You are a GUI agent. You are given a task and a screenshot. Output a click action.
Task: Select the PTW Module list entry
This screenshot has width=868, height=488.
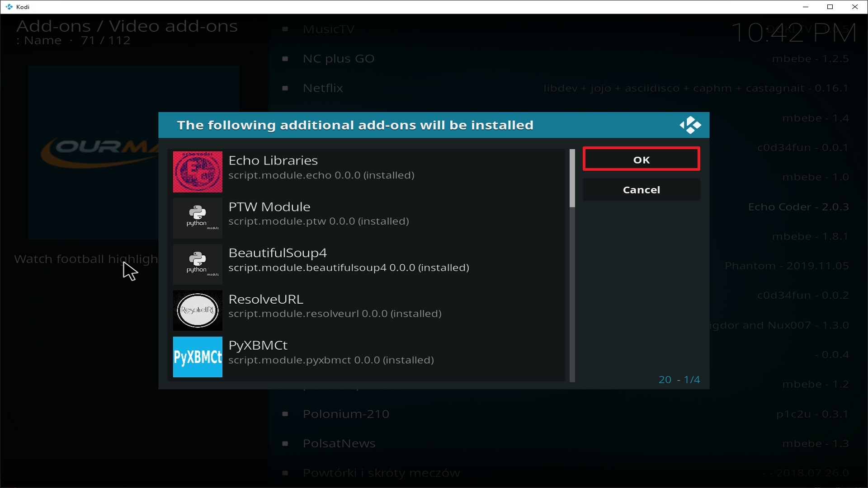tap(367, 218)
